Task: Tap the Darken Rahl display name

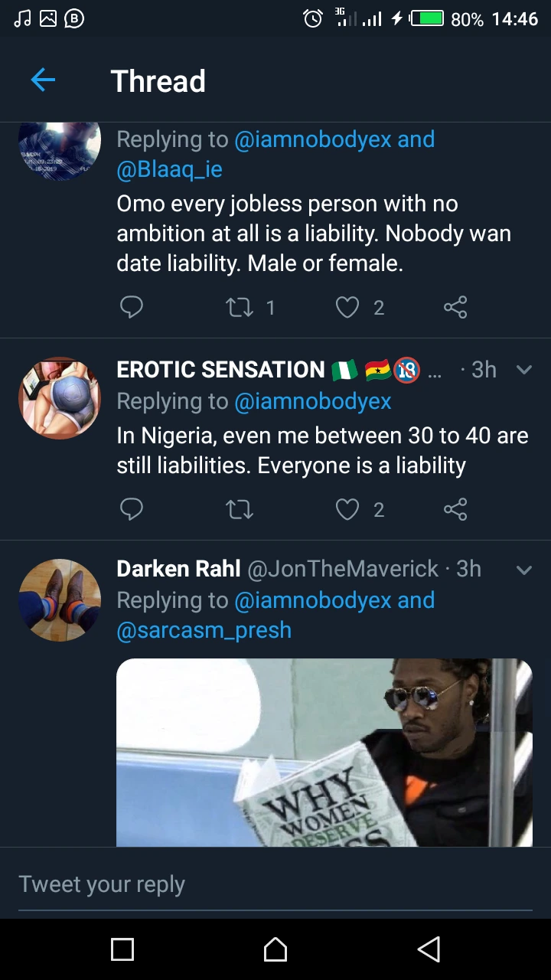Action: (x=178, y=569)
